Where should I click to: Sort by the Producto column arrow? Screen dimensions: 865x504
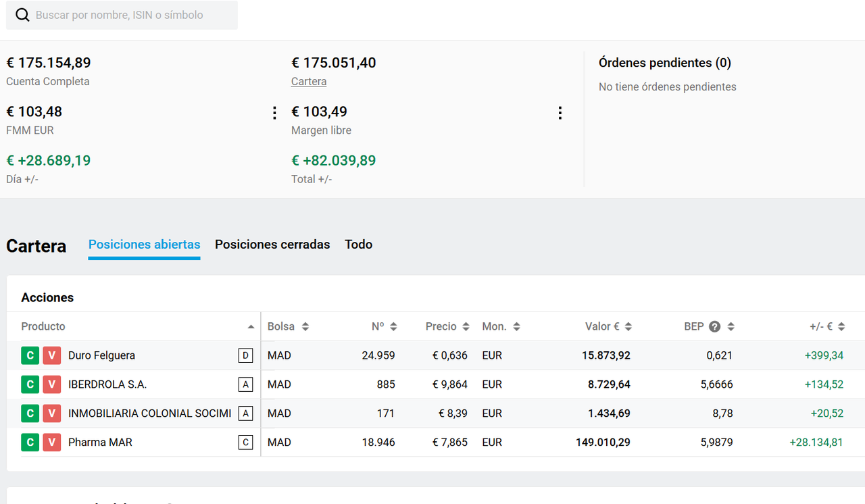(251, 327)
